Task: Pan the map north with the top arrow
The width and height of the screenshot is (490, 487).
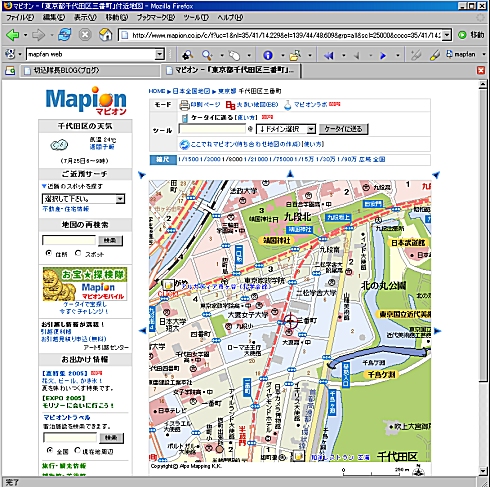Action: click(290, 174)
